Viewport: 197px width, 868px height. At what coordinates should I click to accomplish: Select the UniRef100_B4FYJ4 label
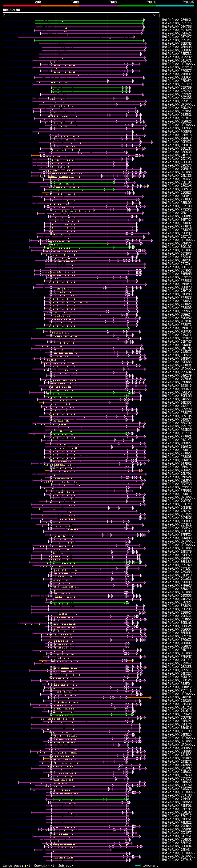pyautogui.click(x=177, y=155)
